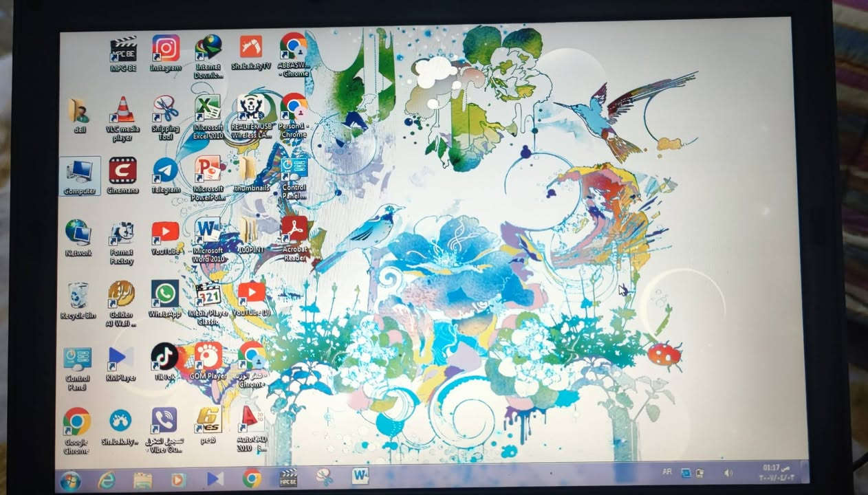This screenshot has width=868, height=495.
Task: Launch the Viber shortcut on desktop
Action: [x=164, y=430]
